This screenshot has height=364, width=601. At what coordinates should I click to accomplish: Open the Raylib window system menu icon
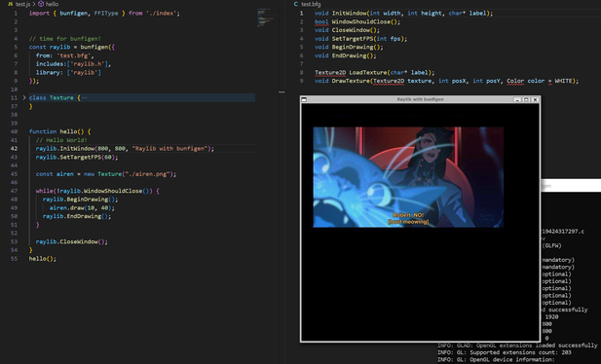304,99
